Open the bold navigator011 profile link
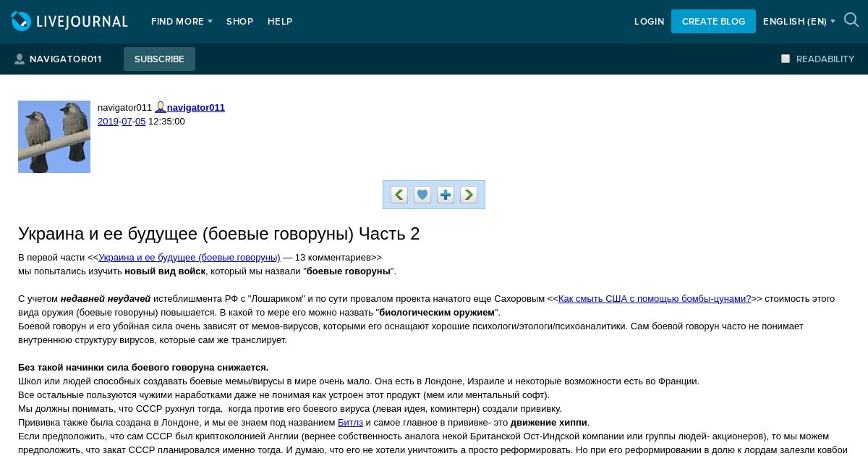This screenshot has width=868, height=456. 196,107
